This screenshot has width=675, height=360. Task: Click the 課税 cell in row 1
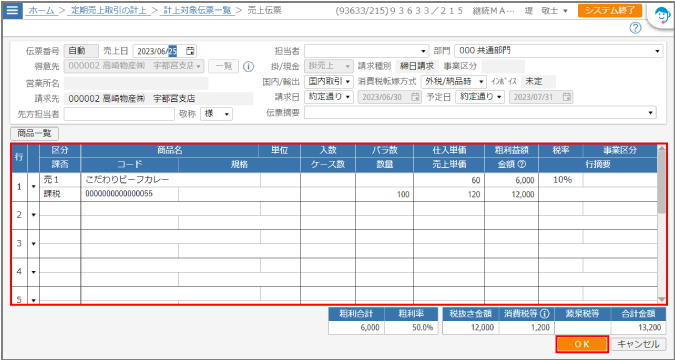(60, 194)
